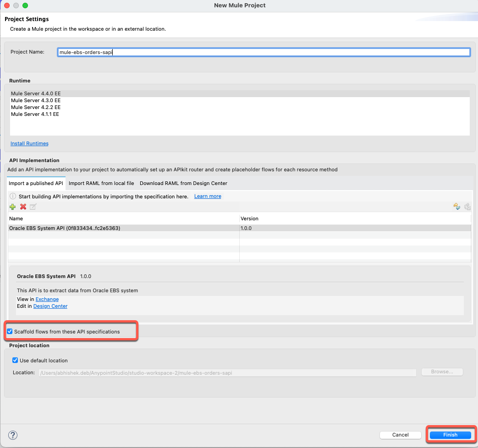This screenshot has height=448, width=478.
Task: Select Mule Server 4.4.0 EE runtime
Action: (x=240, y=93)
